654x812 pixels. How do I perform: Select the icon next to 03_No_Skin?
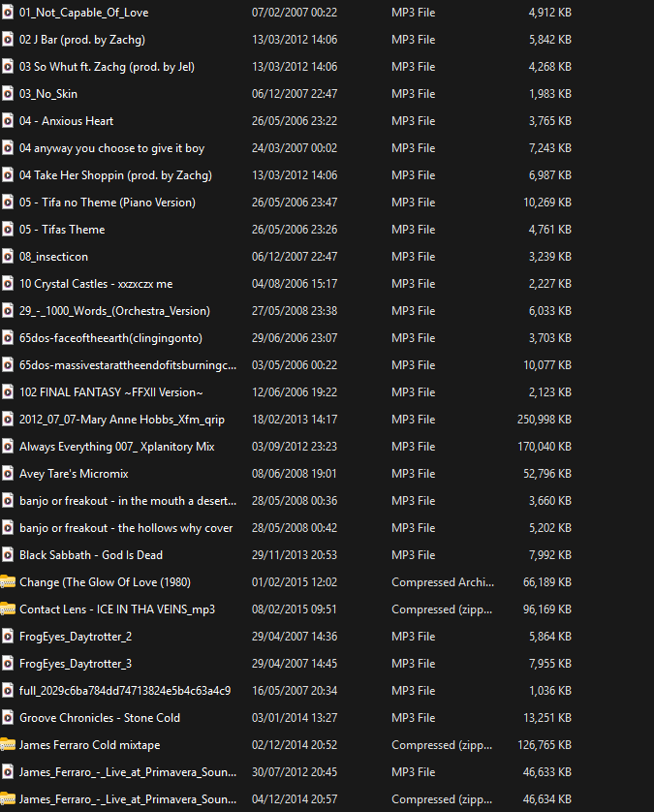[8, 94]
